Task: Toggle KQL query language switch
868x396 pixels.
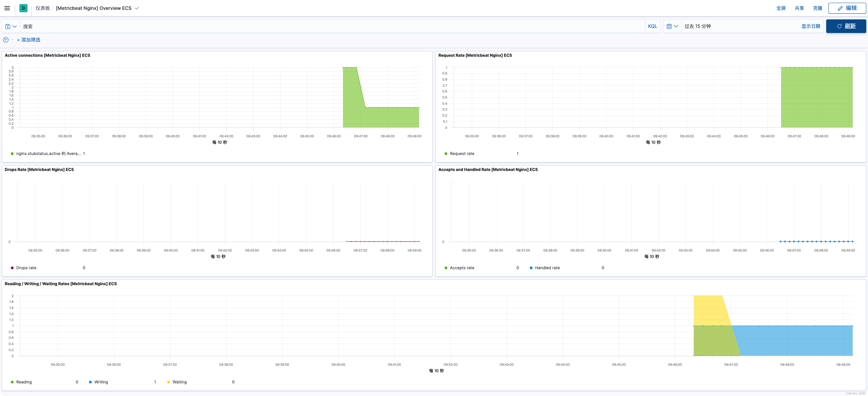Action: click(652, 26)
